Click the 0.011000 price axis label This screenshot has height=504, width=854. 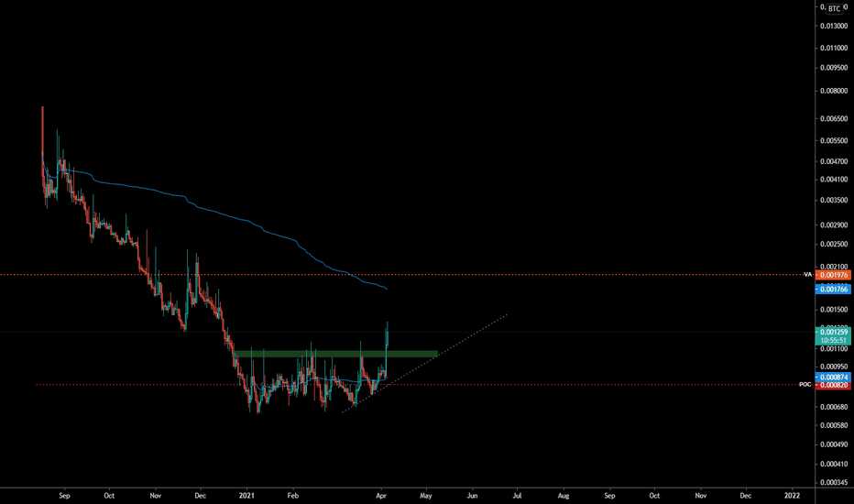click(x=834, y=48)
